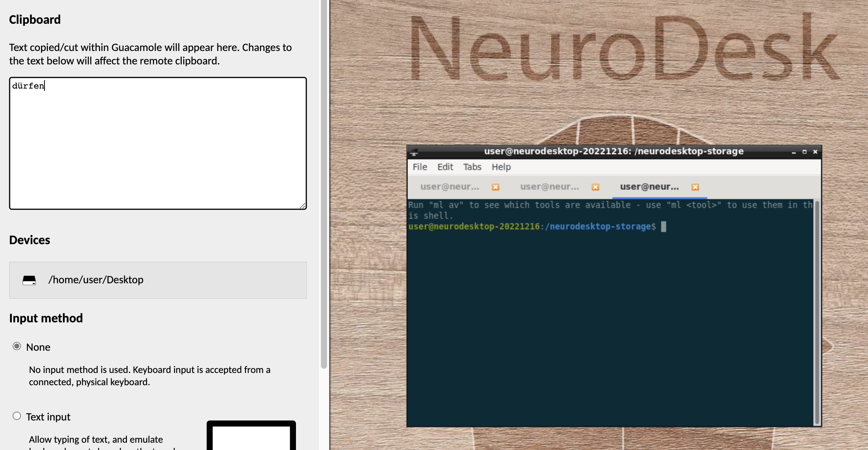Switch to the middle terminal tab
The width and height of the screenshot is (868, 450).
coord(549,187)
